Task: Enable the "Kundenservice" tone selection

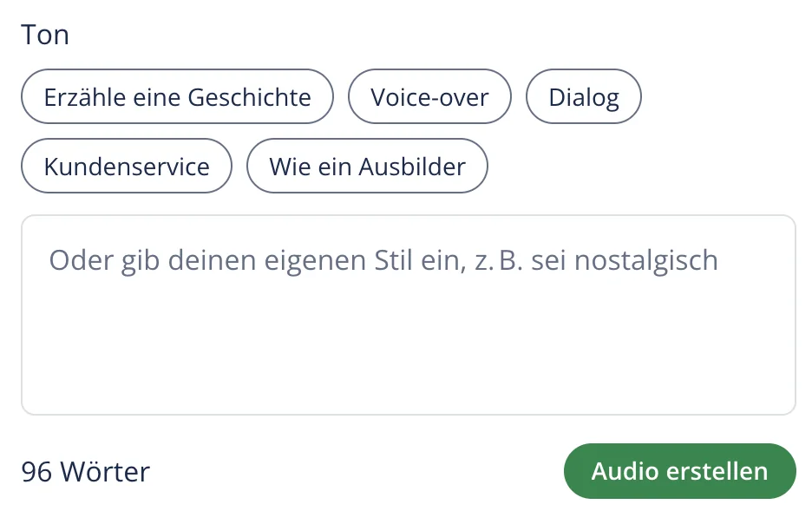Action: click(x=126, y=166)
